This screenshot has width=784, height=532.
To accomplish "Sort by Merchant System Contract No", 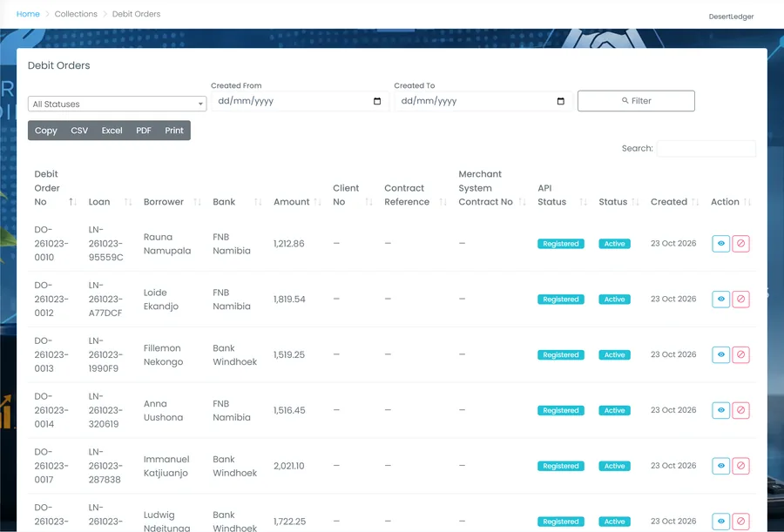I will pos(522,202).
